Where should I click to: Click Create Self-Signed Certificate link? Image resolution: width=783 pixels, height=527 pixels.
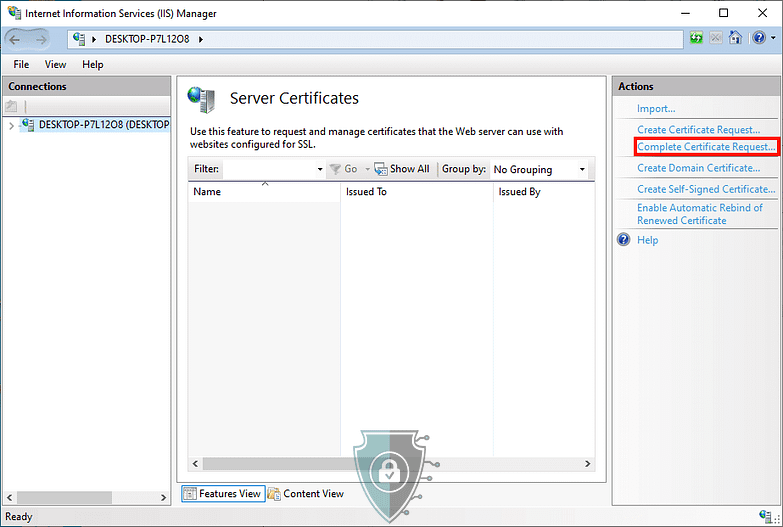[x=705, y=189]
